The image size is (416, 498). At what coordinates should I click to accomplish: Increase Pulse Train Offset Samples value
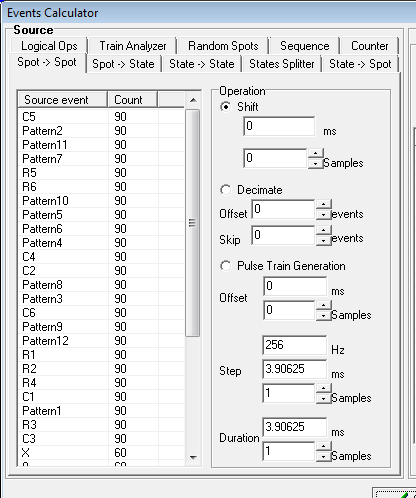tap(323, 305)
